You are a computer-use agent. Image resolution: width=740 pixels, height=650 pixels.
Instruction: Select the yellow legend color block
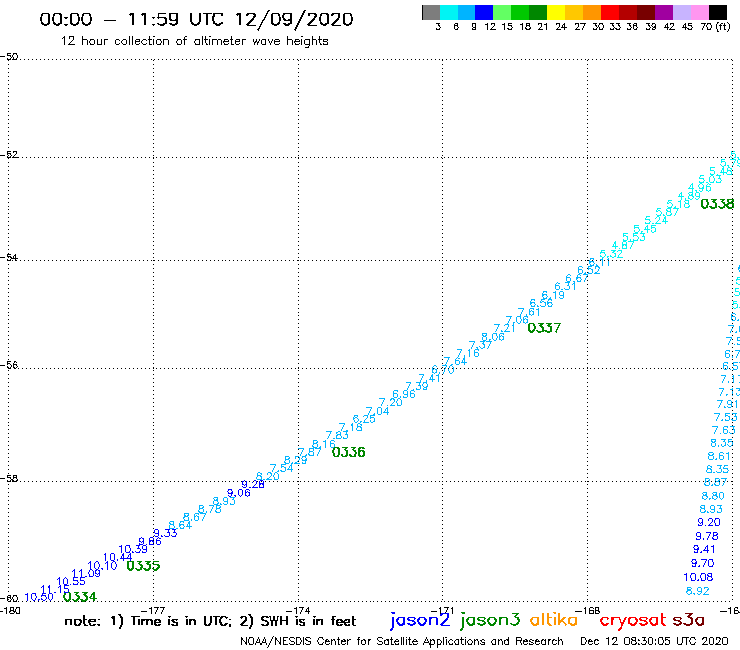(556, 12)
